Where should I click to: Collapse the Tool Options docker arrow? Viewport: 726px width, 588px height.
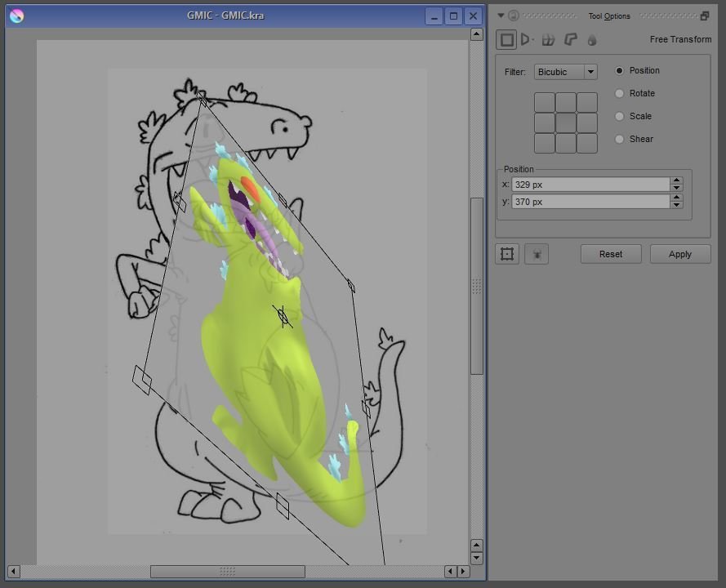click(501, 16)
